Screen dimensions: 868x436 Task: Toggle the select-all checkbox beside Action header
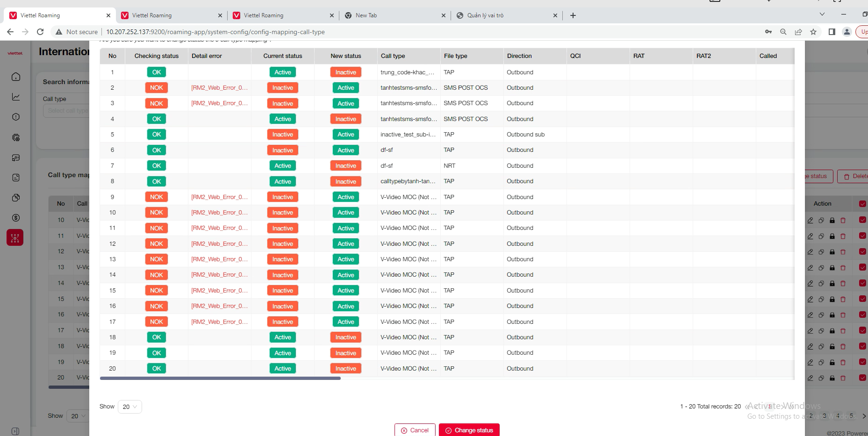coord(862,204)
